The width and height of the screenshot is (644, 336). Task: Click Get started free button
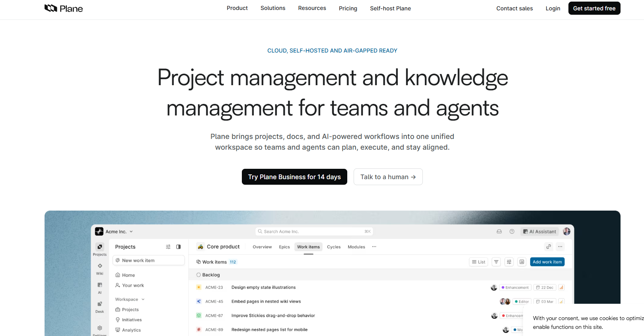tap(594, 8)
